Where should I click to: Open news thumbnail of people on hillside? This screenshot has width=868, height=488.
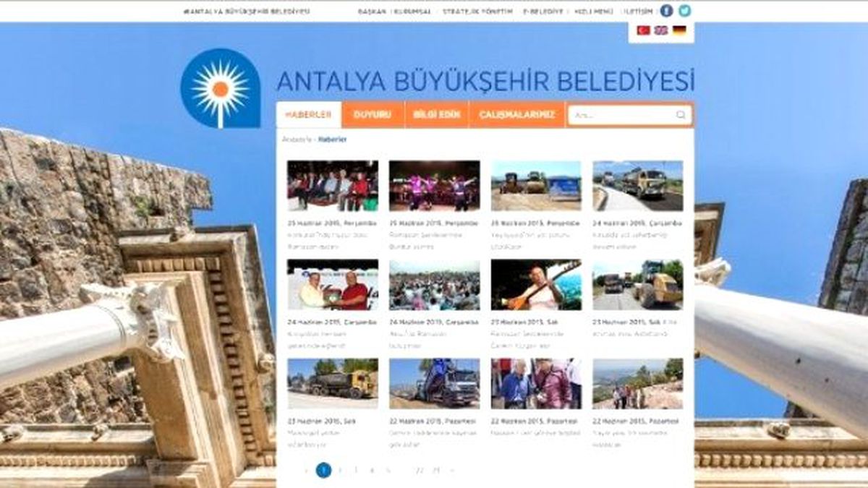638,384
